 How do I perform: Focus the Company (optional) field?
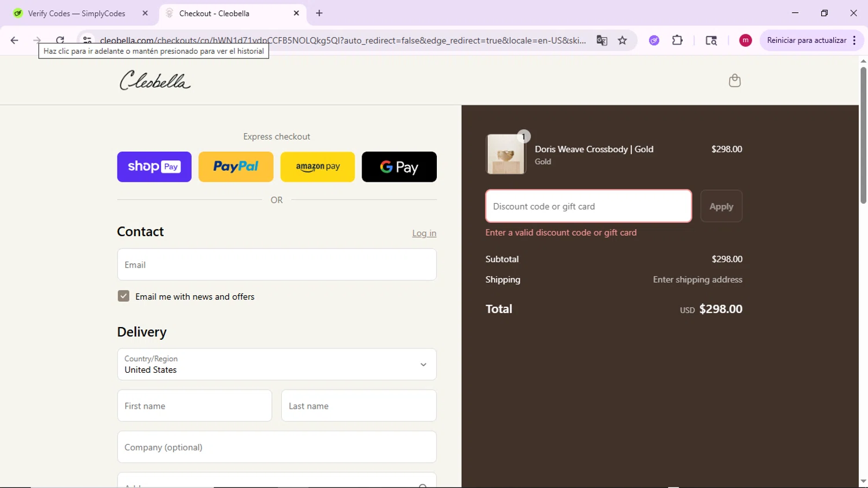point(277,447)
